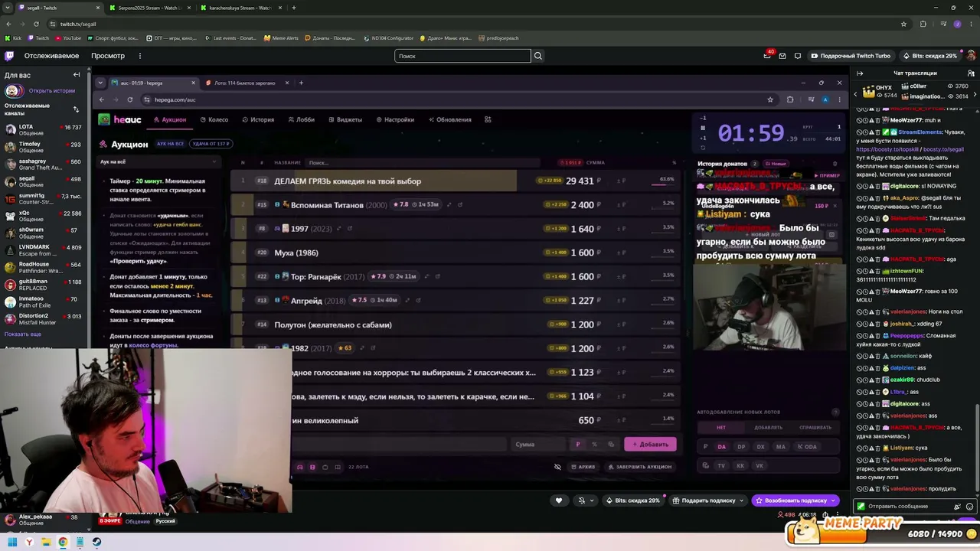Open the hepega Виджеты tab
980x551 pixels.
click(345, 119)
